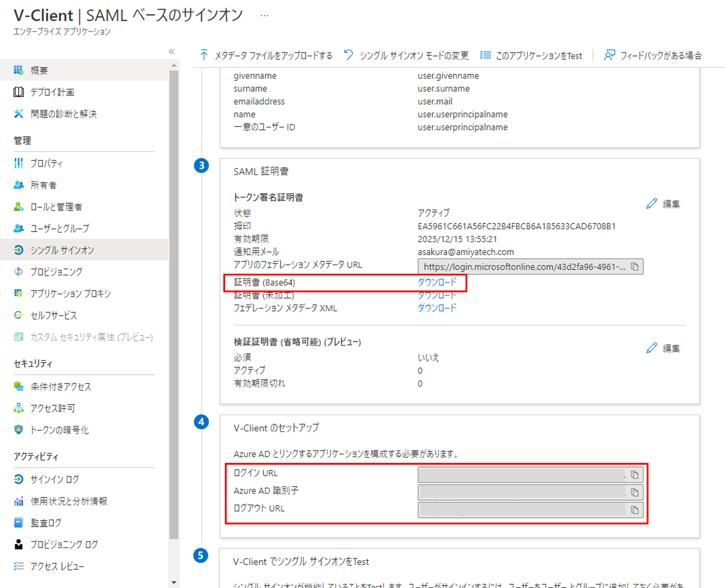725x588 pixels.
Task: Collapse the sidebar with the double chevron
Action: pos(172,51)
